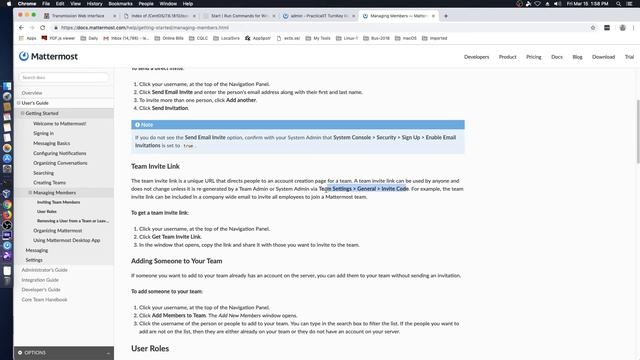The image size is (640, 360).
Task: Open Finder from the dock
Action: click(x=7, y=87)
